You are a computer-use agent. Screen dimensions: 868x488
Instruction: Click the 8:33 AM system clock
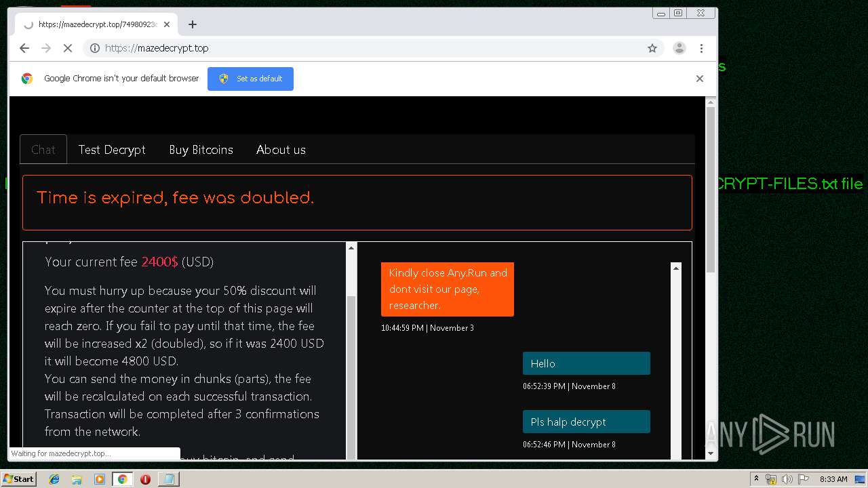[833, 479]
